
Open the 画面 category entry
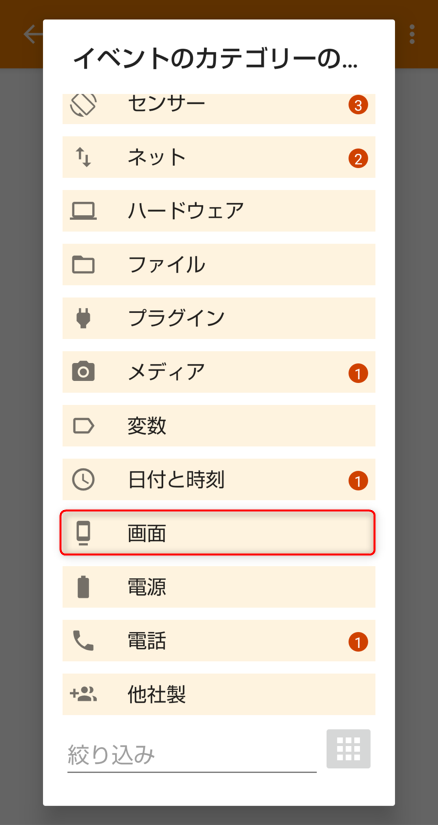pyautogui.click(x=218, y=533)
